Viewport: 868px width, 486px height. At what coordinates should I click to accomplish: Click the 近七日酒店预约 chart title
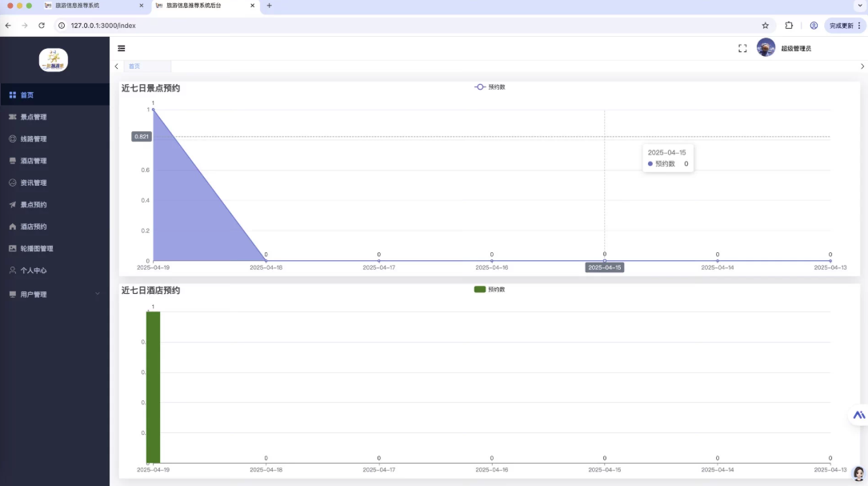pos(150,291)
